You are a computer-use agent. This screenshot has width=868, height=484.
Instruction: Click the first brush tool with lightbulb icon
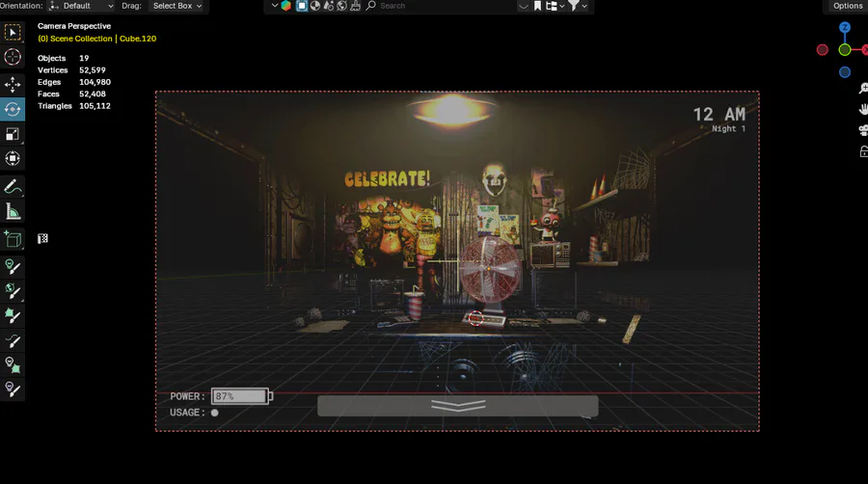pos(13,267)
